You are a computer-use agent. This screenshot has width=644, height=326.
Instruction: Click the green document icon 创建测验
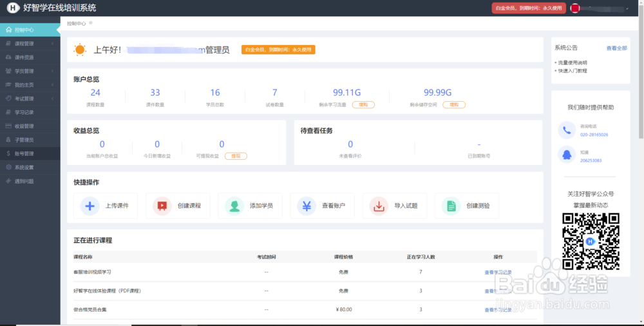click(451, 206)
